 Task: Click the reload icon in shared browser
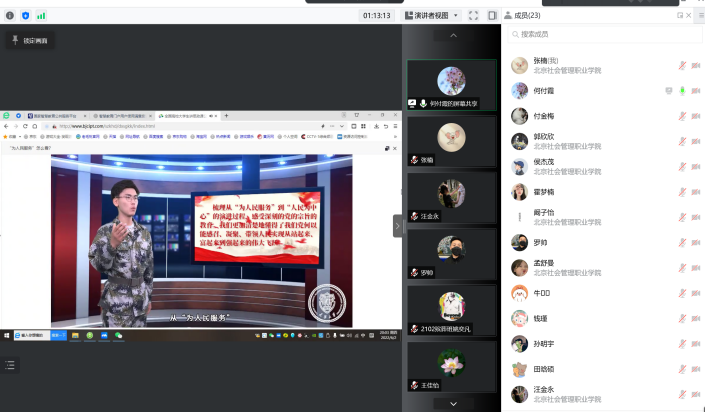coord(25,126)
